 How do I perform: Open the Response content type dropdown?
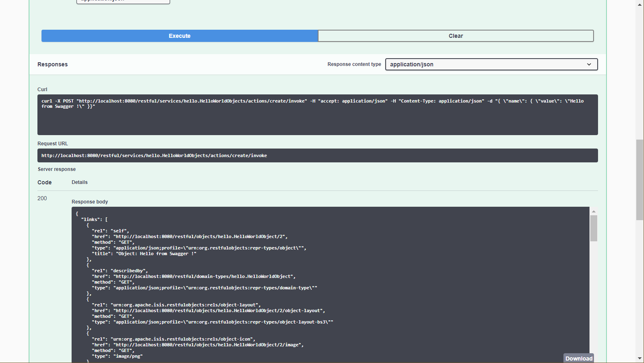491,64
